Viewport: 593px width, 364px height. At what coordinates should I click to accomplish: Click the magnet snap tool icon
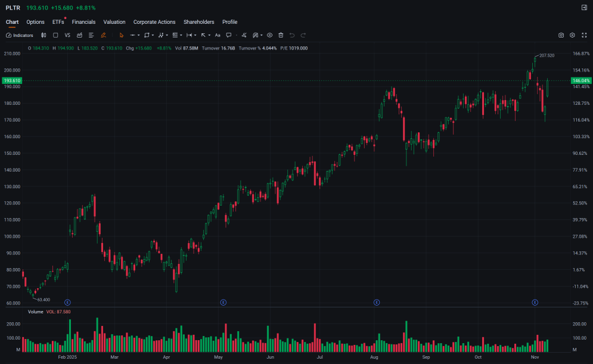tap(256, 35)
